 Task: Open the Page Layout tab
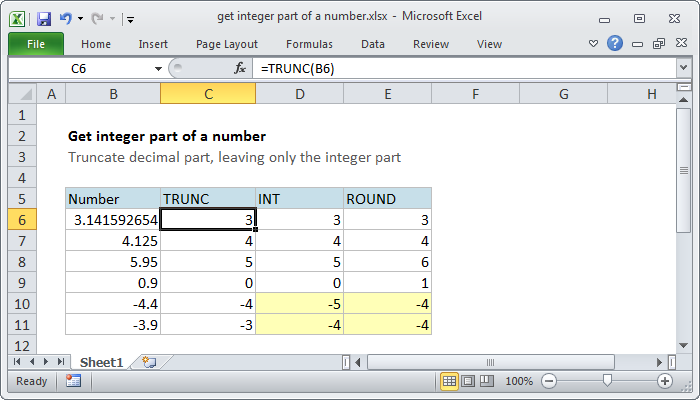227,44
